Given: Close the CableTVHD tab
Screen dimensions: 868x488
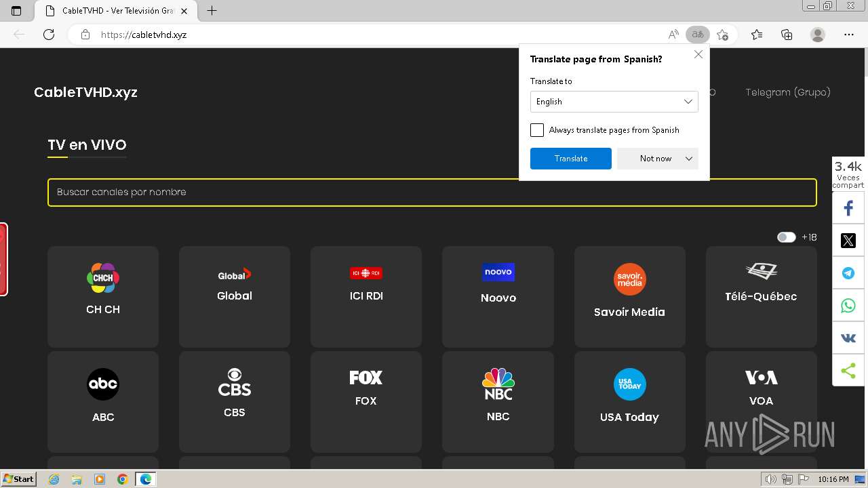Looking at the screenshot, I should (x=184, y=11).
